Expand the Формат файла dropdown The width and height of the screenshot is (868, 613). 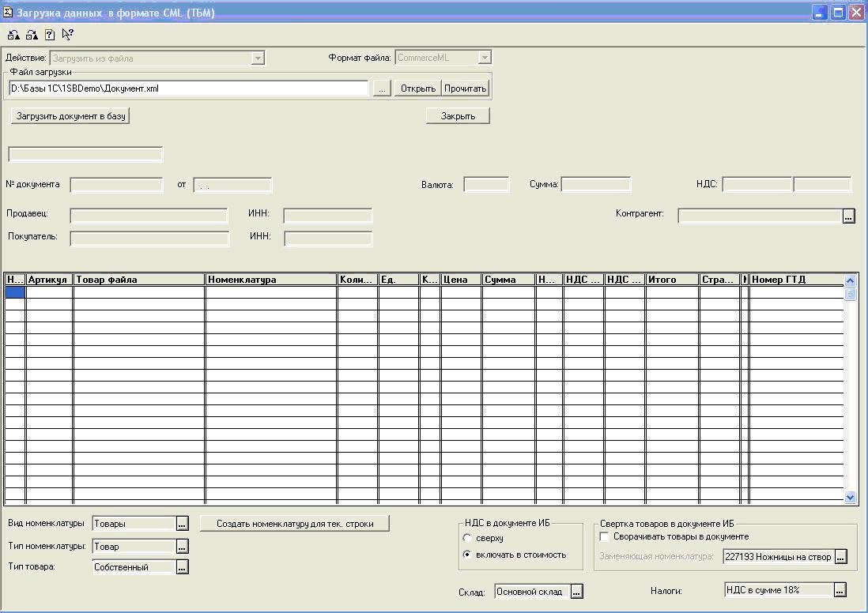point(485,58)
